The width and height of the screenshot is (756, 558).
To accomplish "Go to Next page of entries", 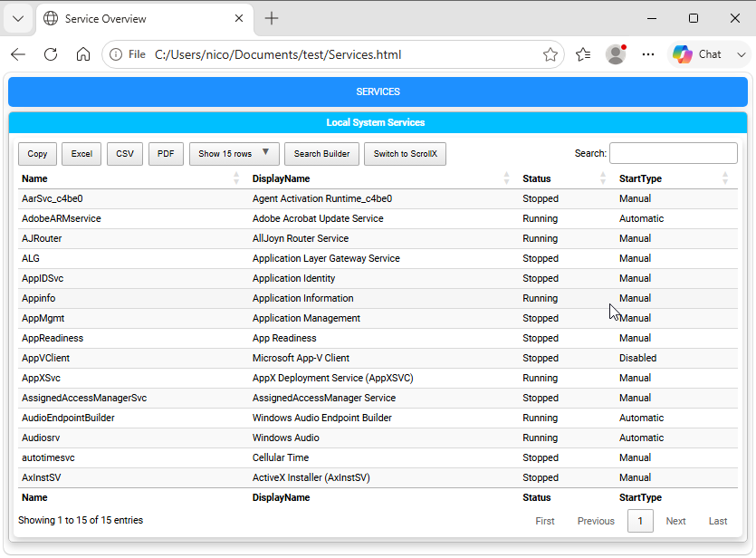I will click(675, 521).
